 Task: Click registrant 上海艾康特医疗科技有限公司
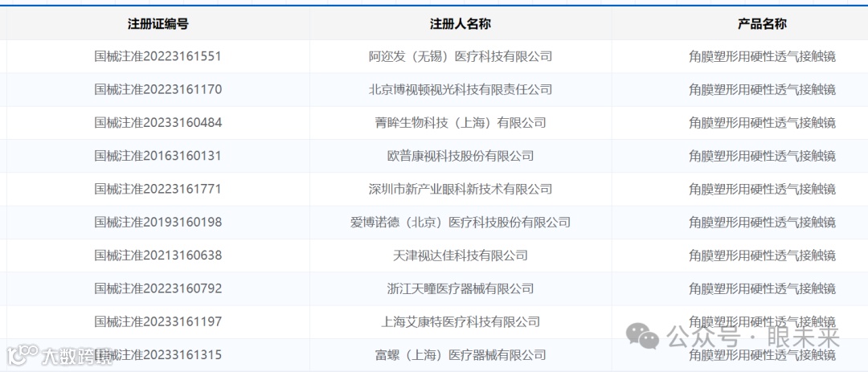click(460, 322)
